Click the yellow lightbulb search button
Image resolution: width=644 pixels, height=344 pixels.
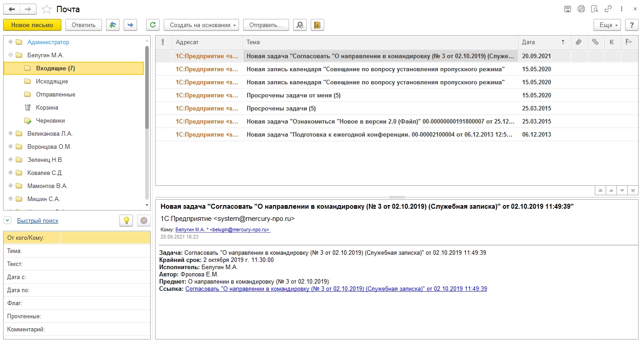click(126, 220)
